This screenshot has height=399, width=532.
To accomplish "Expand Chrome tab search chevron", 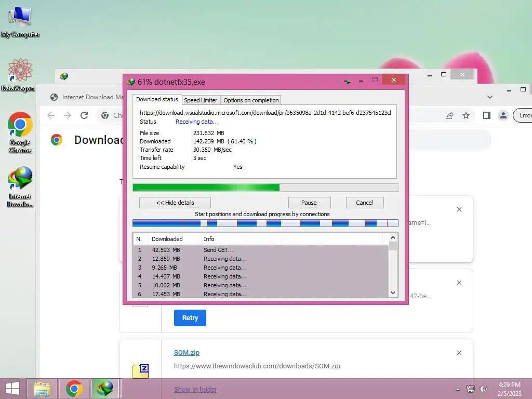I will coord(489,97).
